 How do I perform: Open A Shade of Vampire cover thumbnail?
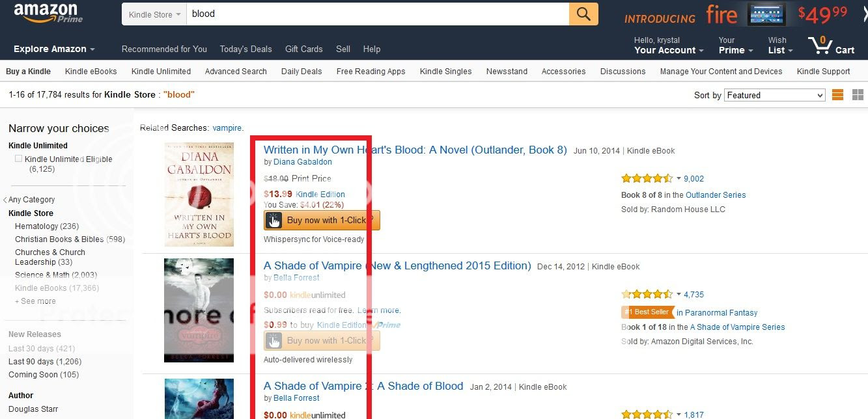[199, 310]
